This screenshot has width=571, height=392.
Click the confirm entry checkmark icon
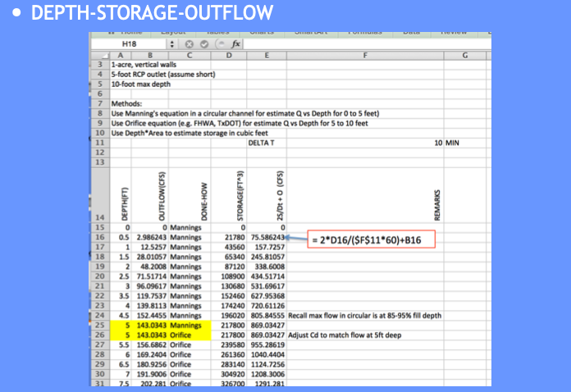pos(204,44)
